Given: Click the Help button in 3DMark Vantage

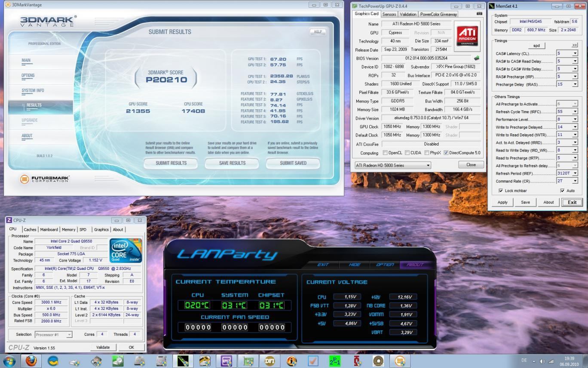Looking at the screenshot, I should point(318,32).
